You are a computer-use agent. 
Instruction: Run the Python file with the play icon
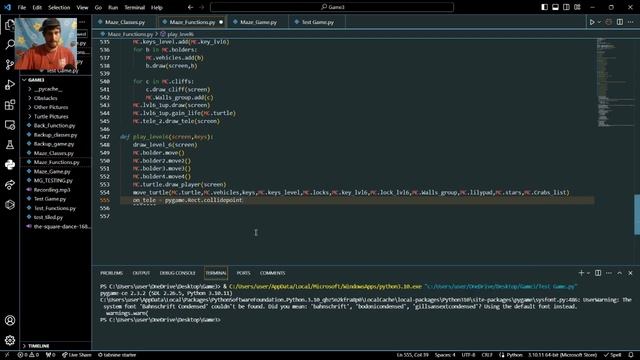(592, 22)
